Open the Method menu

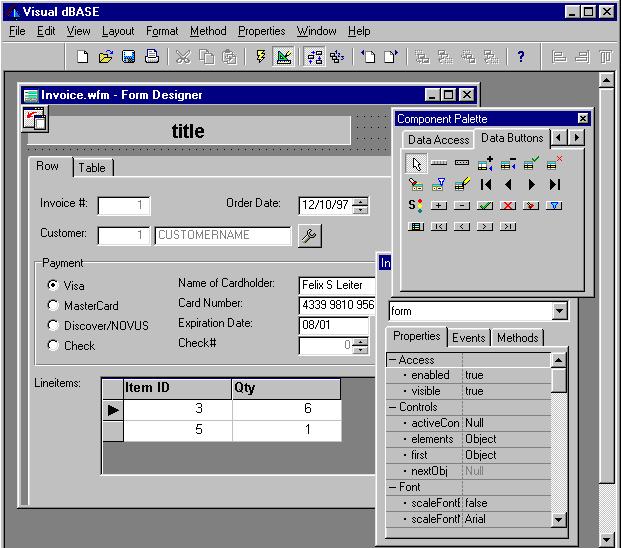208,31
